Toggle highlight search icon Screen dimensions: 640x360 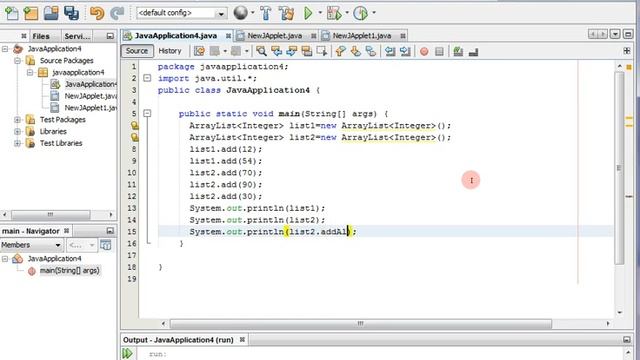(x=307, y=51)
